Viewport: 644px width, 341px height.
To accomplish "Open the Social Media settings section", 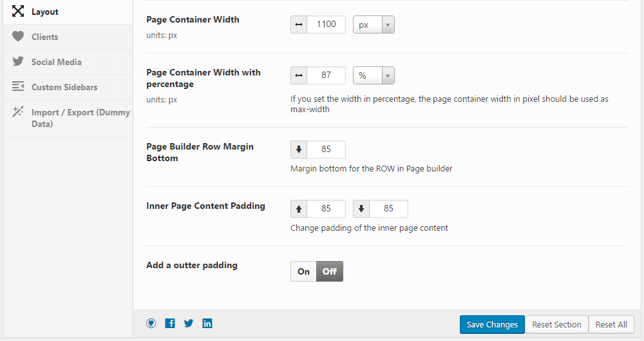I will [57, 62].
